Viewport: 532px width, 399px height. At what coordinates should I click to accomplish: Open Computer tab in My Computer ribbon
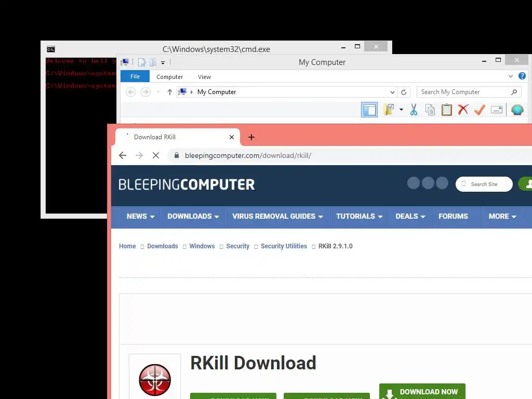pos(170,77)
